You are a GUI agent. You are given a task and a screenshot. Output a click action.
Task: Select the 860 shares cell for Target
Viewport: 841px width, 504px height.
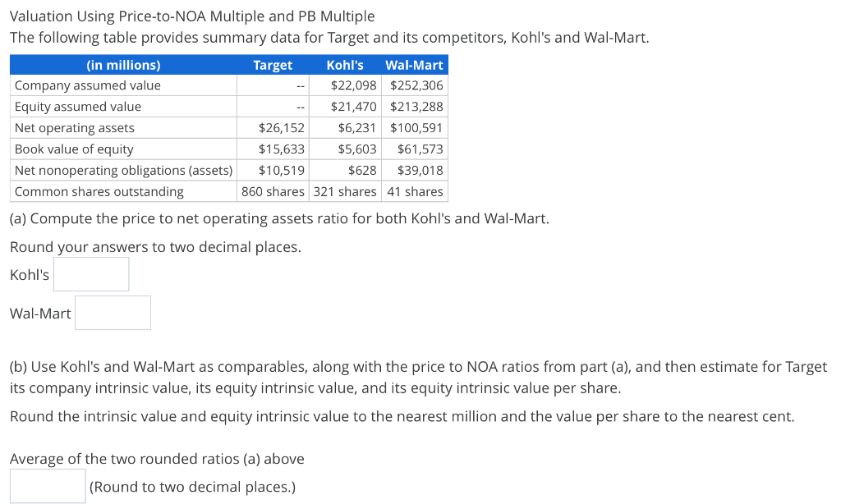[273, 190]
